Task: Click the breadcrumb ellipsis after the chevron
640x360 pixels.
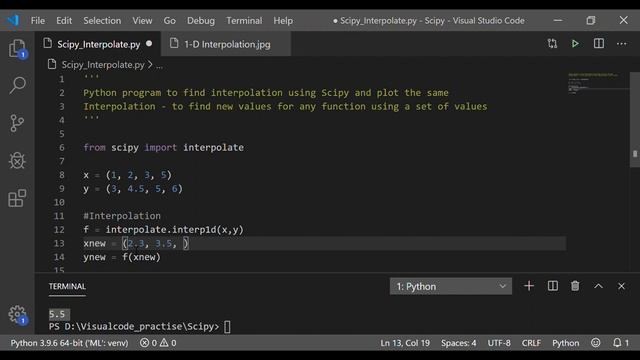Action: (x=159, y=65)
